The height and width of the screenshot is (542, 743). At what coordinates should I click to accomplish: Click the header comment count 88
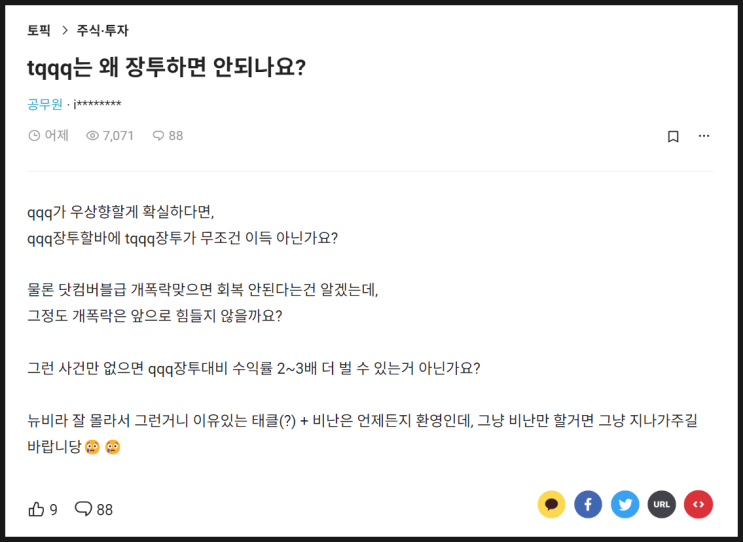click(x=175, y=136)
